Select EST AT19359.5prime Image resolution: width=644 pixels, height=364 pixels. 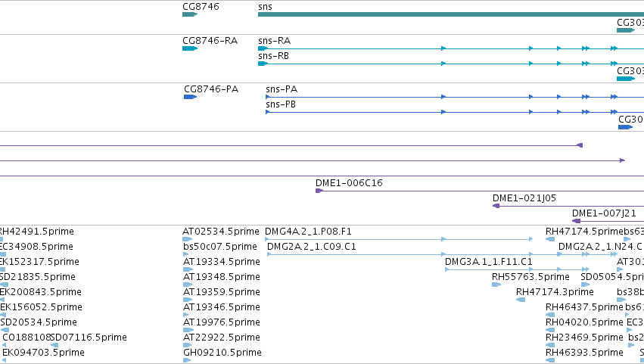222,292
